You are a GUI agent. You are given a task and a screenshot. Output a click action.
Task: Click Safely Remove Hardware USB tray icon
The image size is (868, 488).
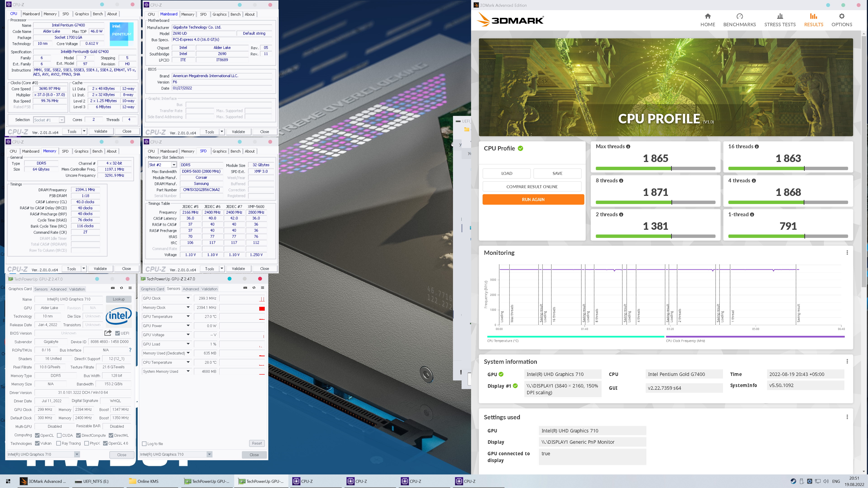(x=802, y=481)
